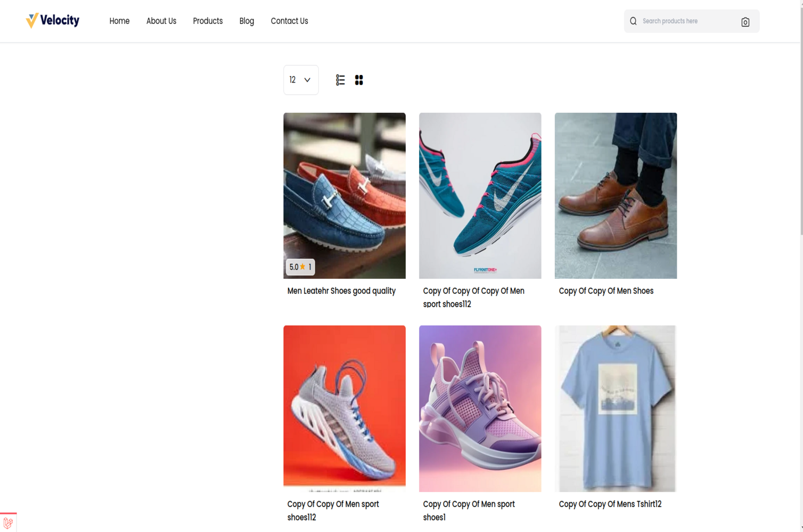The image size is (803, 532).
Task: Click the search magnifier icon
Action: [633, 21]
